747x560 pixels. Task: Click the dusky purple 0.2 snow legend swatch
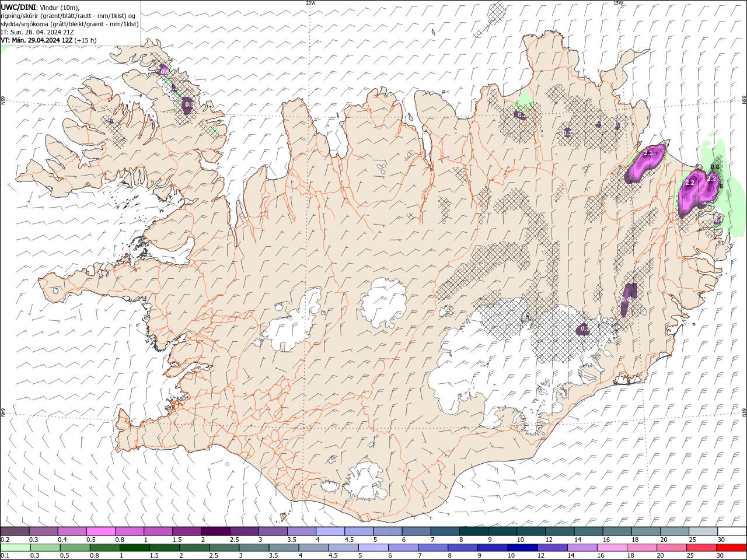tap(15, 531)
